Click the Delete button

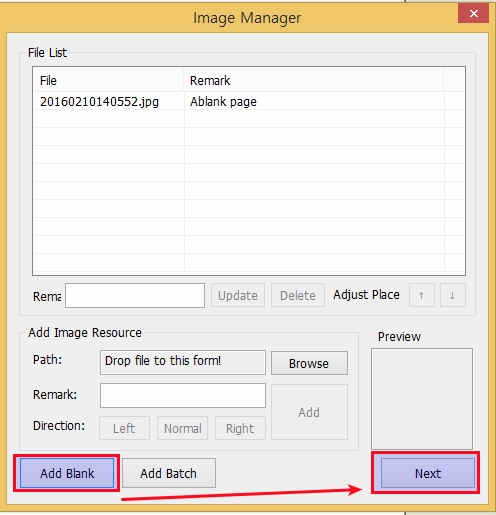tap(298, 295)
